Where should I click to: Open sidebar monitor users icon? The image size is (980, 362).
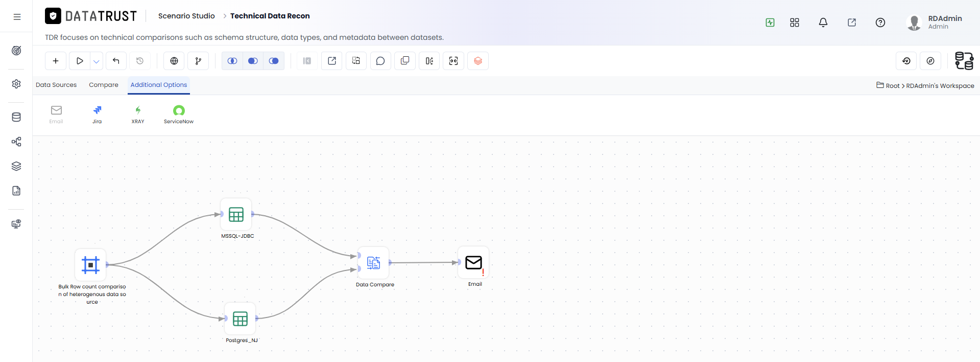(x=16, y=224)
